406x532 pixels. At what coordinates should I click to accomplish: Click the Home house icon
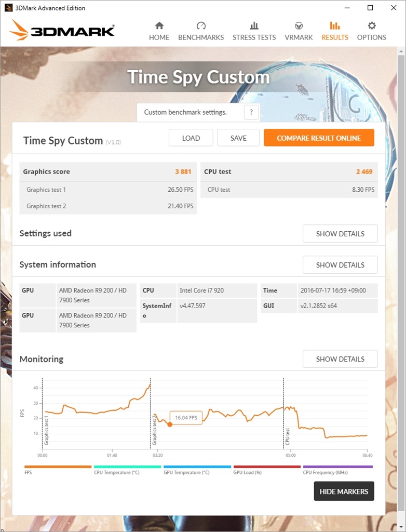coord(159,25)
